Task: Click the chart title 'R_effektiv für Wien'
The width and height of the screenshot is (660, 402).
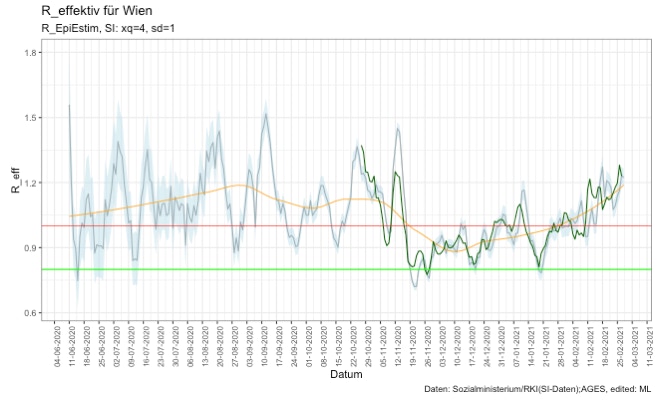Action: [97, 10]
